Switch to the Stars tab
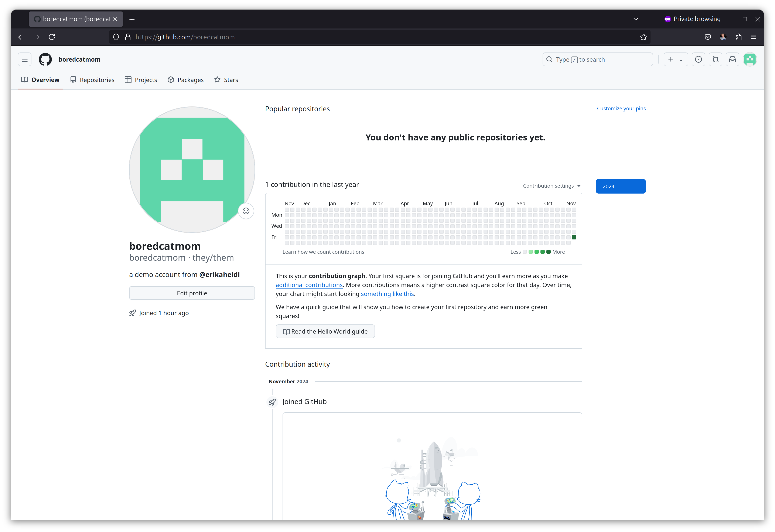Screen dimensions: 775x532 pos(226,80)
